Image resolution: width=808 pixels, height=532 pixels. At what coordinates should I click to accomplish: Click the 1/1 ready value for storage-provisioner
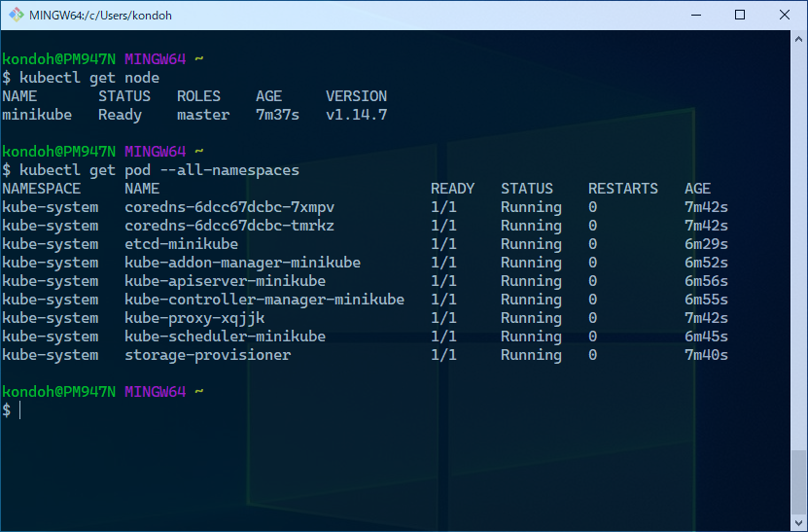click(x=443, y=355)
